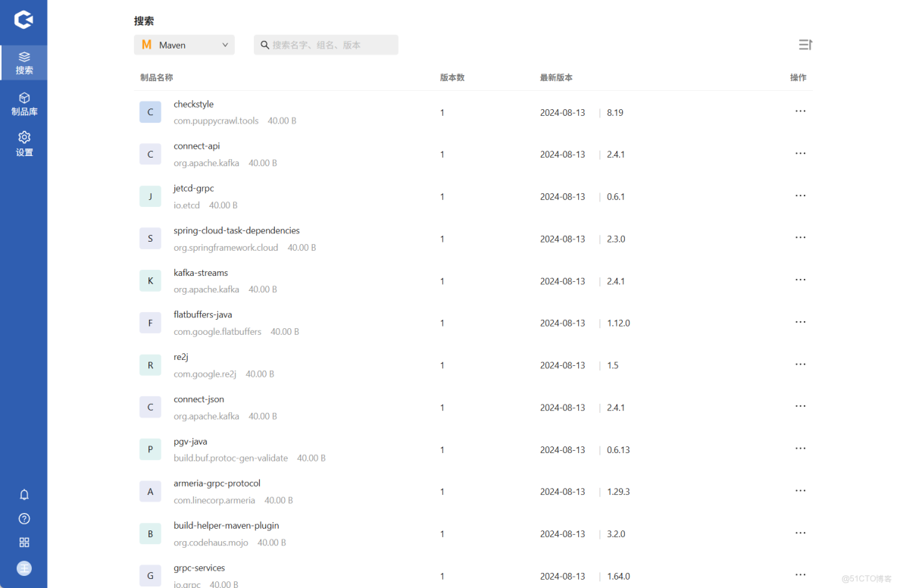
Task: Click the apps grid icon near the bottom
Action: pyautogui.click(x=23, y=542)
